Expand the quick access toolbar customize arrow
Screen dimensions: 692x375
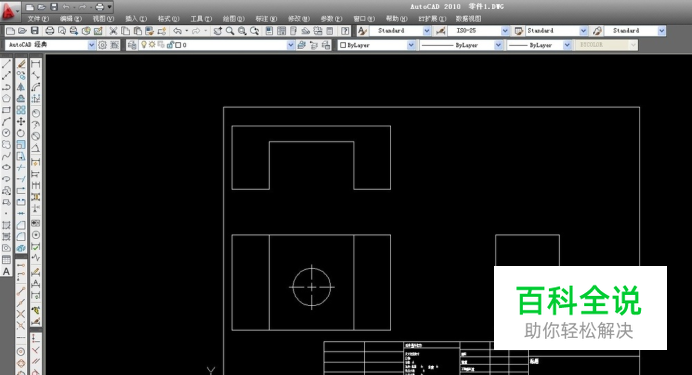click(109, 7)
